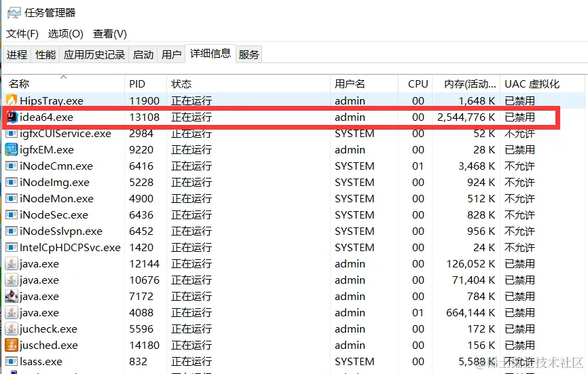This screenshot has height=374, width=588.
Task: Click the memory value 3,468 K
Action: (477, 166)
